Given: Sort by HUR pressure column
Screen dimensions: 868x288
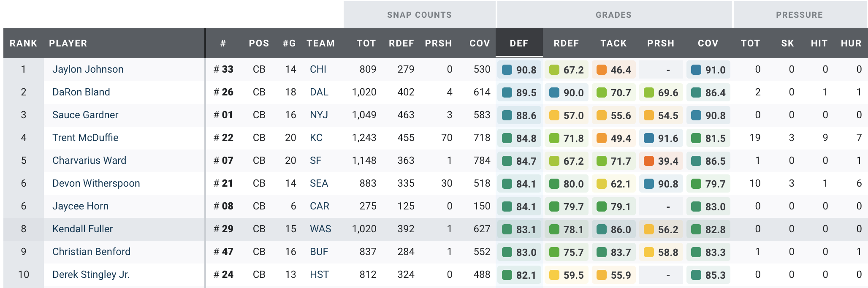Looking at the screenshot, I should [851, 43].
